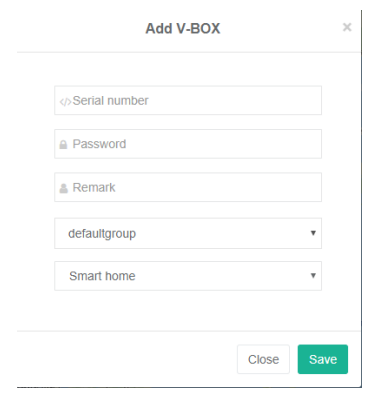
Task: Save the new V-BOX
Action: click(x=323, y=359)
